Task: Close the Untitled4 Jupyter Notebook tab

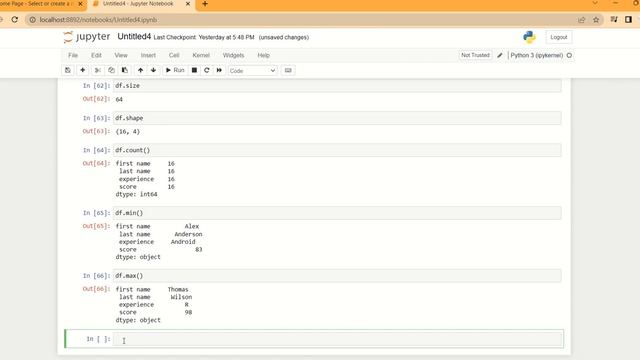Action: (x=188, y=4)
